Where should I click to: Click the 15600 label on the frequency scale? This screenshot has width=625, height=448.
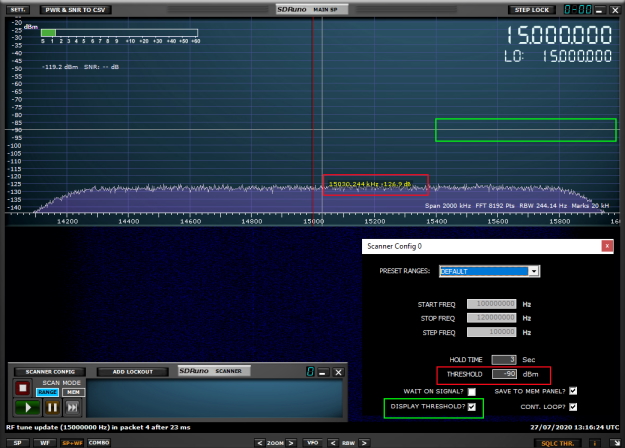498,221
